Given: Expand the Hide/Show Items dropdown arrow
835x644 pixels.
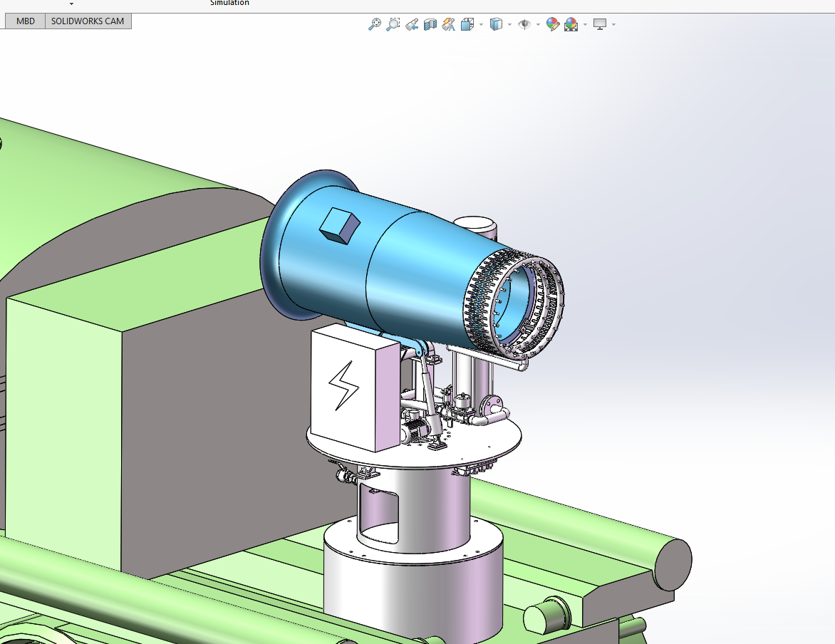Looking at the screenshot, I should pyautogui.click(x=538, y=25).
